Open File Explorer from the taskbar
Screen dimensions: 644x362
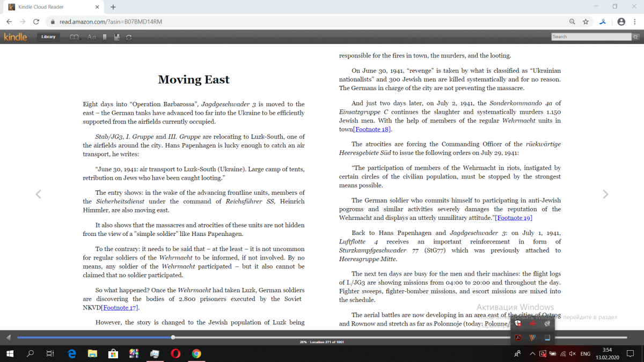click(92, 353)
